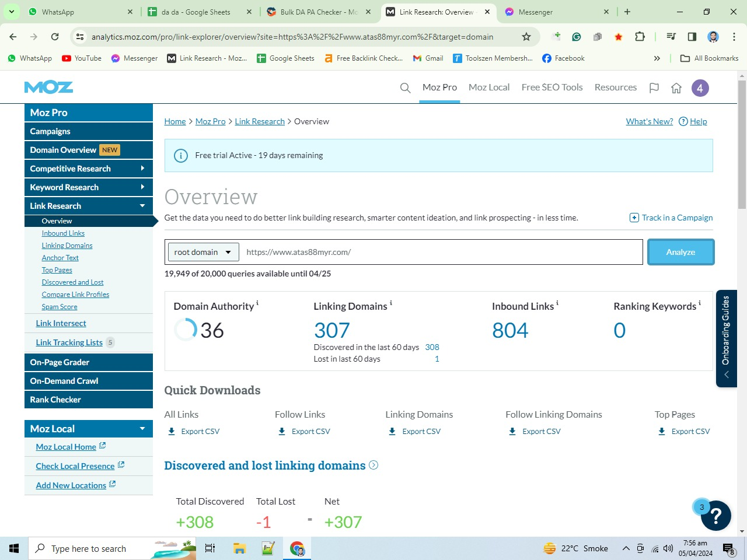Go to Moz home via house icon

point(676,88)
